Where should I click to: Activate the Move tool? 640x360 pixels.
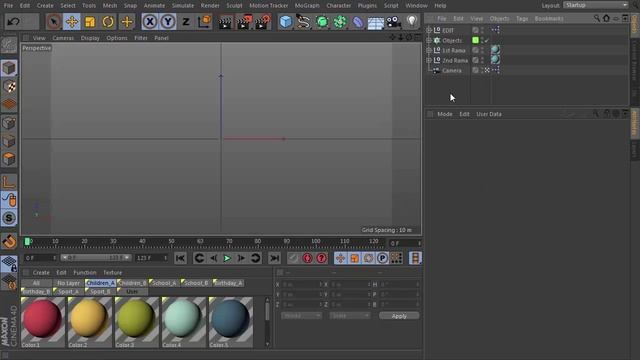point(71,22)
